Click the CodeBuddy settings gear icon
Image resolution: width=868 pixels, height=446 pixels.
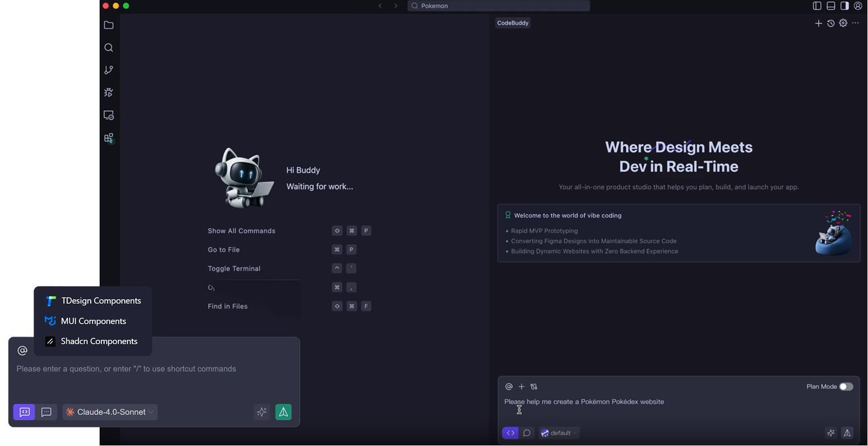click(x=843, y=23)
